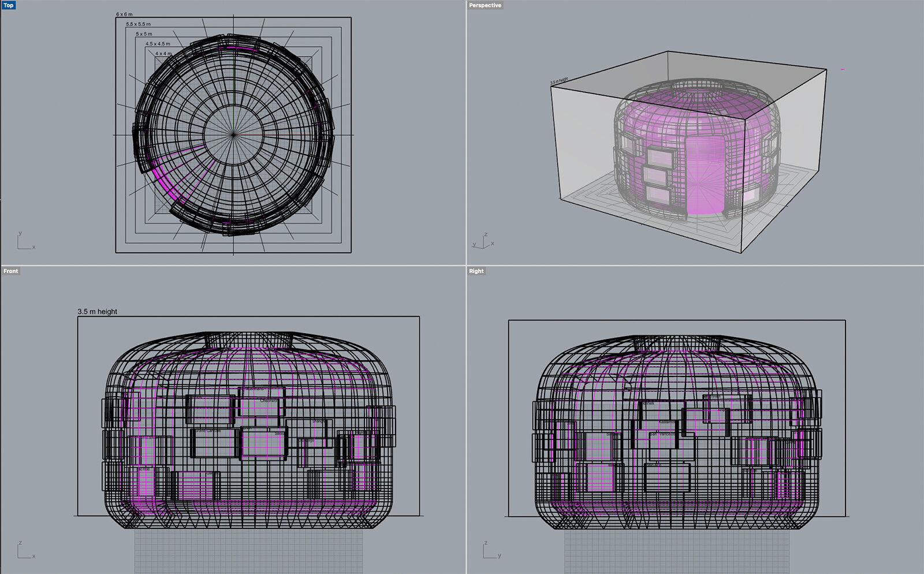The width and height of the screenshot is (924, 574).
Task: Click the world axes icon in Front viewport
Action: (x=25, y=550)
